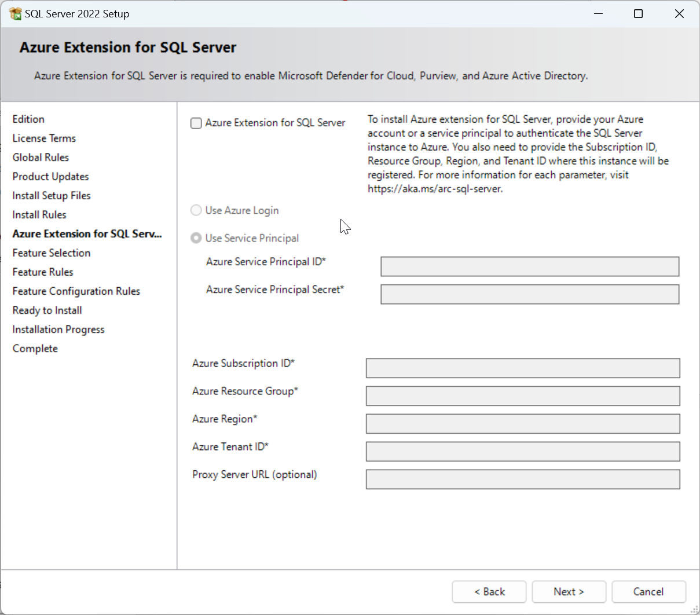Click the Azure Subscription ID input field

click(x=523, y=368)
